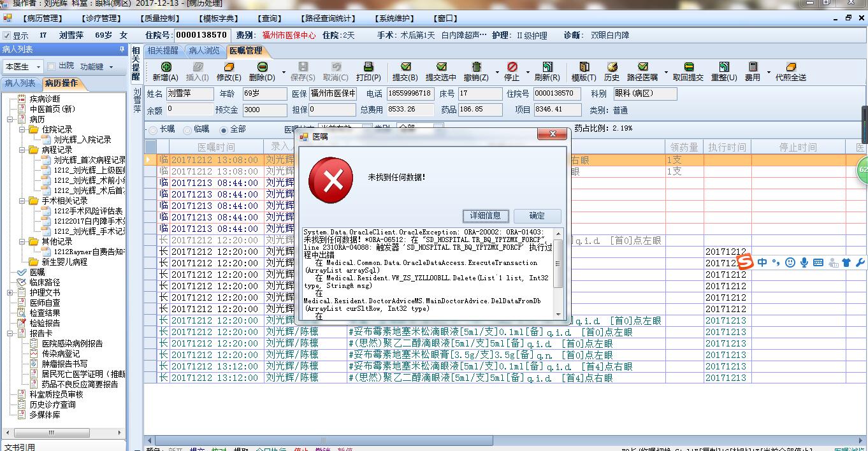Click the 撤销(Z) revoke trash icon

(x=476, y=67)
